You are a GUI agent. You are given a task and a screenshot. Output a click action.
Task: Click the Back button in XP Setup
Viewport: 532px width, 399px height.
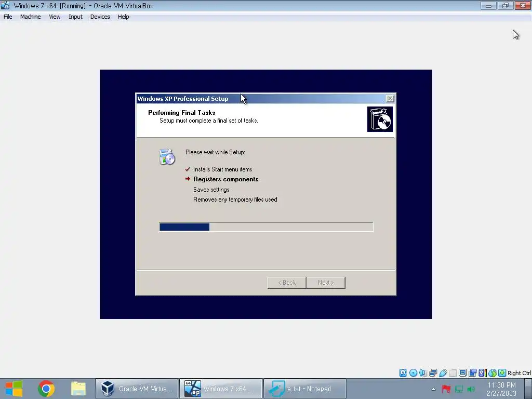(287, 283)
